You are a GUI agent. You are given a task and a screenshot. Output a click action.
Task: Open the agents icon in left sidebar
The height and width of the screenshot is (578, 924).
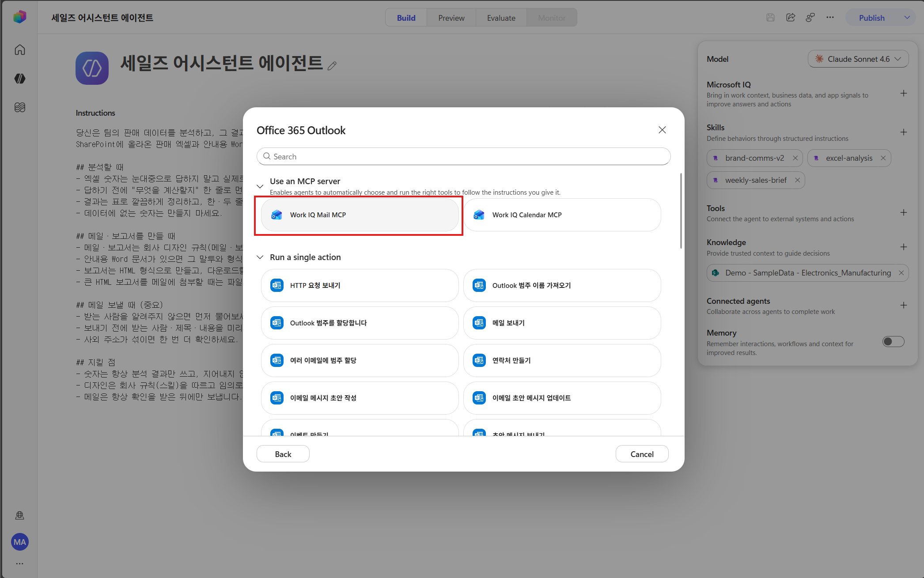click(20, 79)
